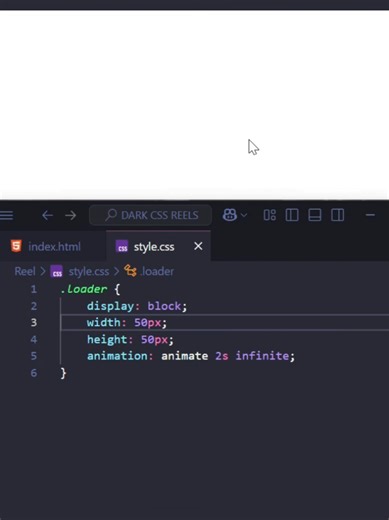Click the HTML5 icon on index.html tab
This screenshot has width=389, height=520.
(16, 246)
